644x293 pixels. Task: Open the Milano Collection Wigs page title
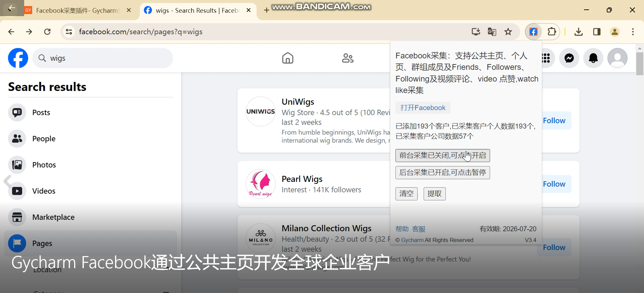coord(326,228)
